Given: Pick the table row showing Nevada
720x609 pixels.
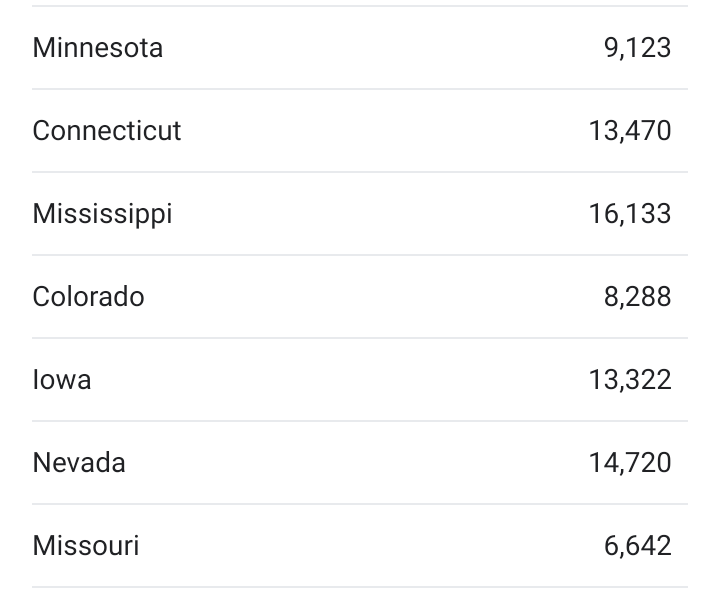Looking at the screenshot, I should click(x=360, y=463).
